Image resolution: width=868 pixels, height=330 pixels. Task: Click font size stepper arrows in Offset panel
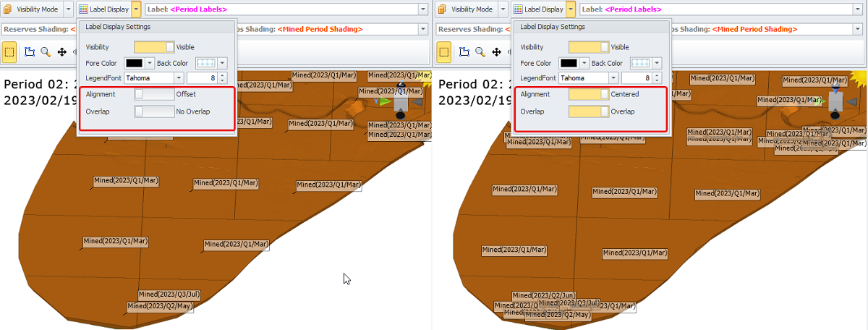(x=222, y=77)
